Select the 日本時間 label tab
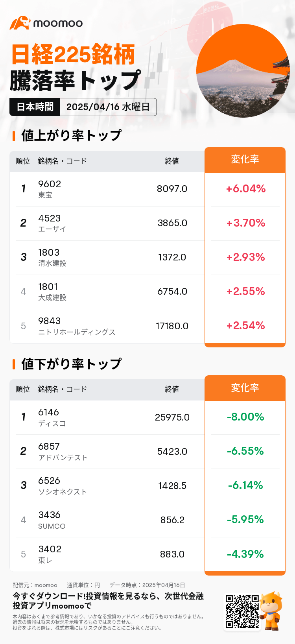 pos(35,107)
